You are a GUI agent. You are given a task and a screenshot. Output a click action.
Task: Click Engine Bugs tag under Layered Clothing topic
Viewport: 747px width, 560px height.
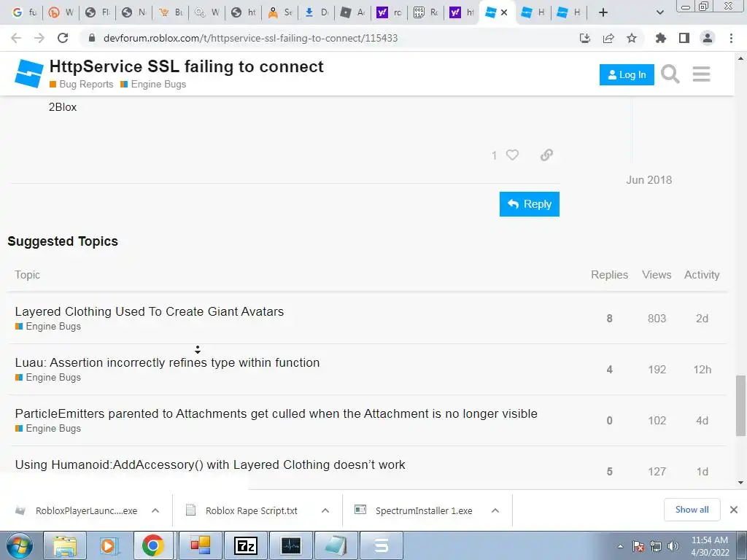(x=47, y=326)
